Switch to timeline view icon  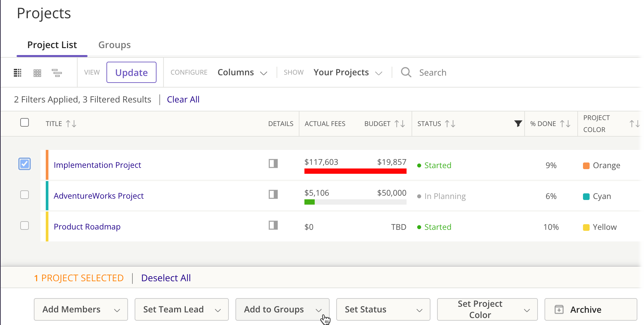pyautogui.click(x=57, y=73)
